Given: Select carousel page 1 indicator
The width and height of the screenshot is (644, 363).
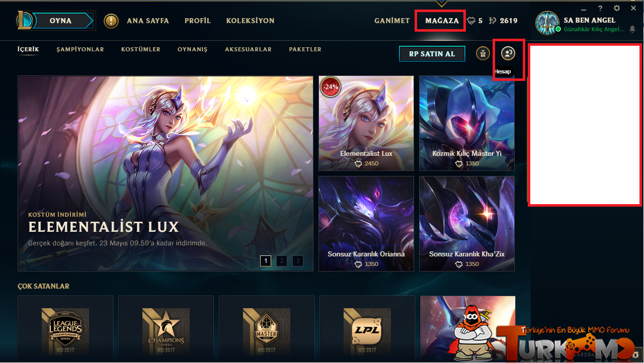Looking at the screenshot, I should click(x=266, y=260).
